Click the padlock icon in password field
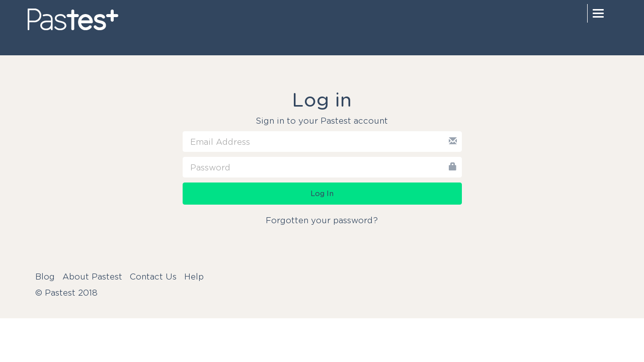This screenshot has width=644, height=362. pyautogui.click(x=452, y=166)
